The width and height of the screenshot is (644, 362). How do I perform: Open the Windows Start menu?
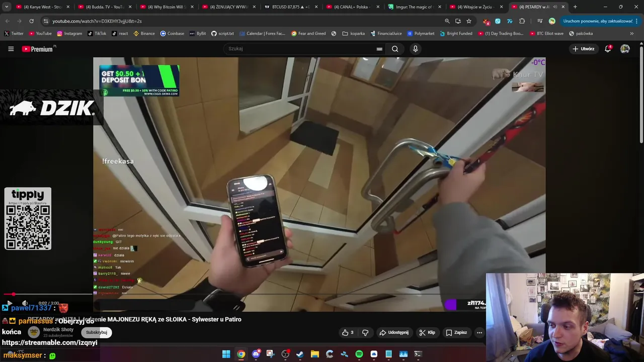pos(226,354)
